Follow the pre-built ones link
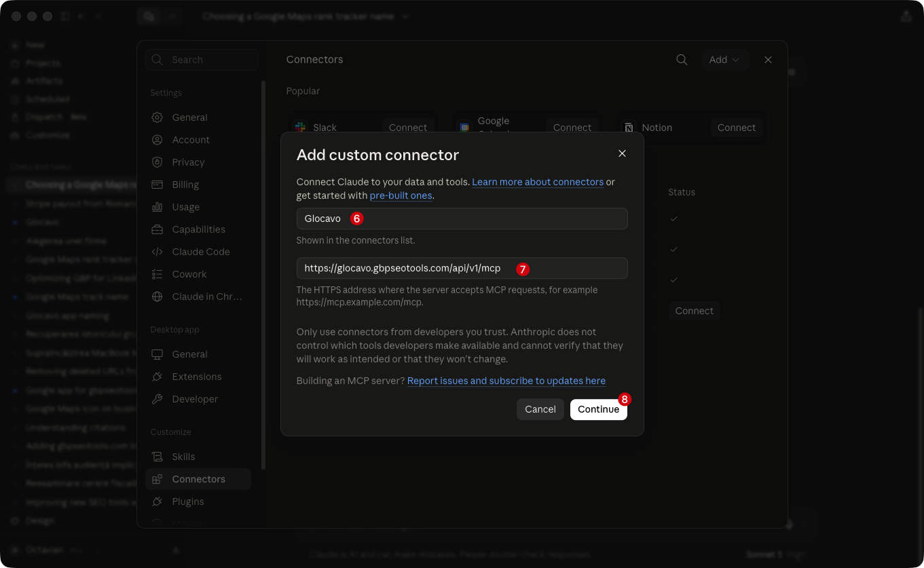The image size is (924, 568). [401, 195]
